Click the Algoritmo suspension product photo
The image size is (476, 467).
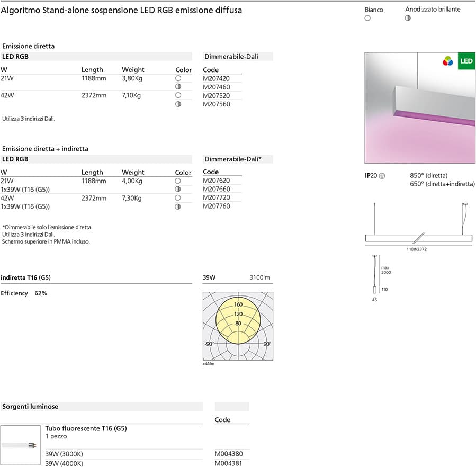(419, 107)
